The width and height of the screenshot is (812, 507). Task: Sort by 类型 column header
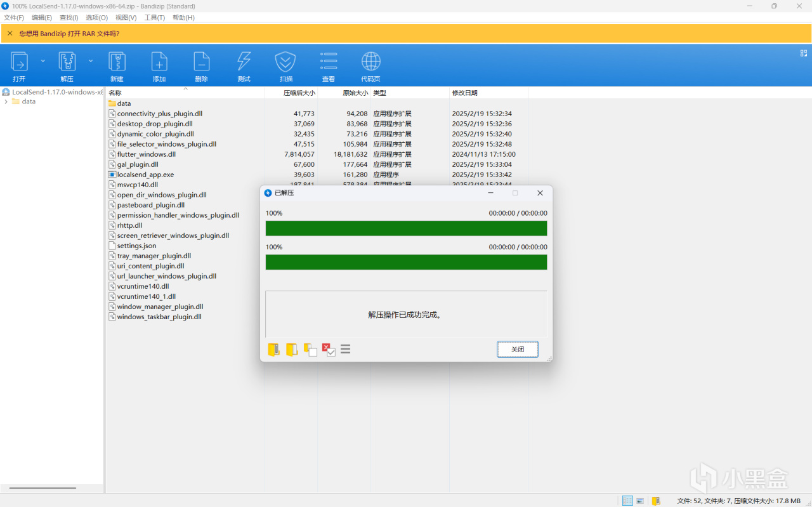pyautogui.click(x=410, y=93)
